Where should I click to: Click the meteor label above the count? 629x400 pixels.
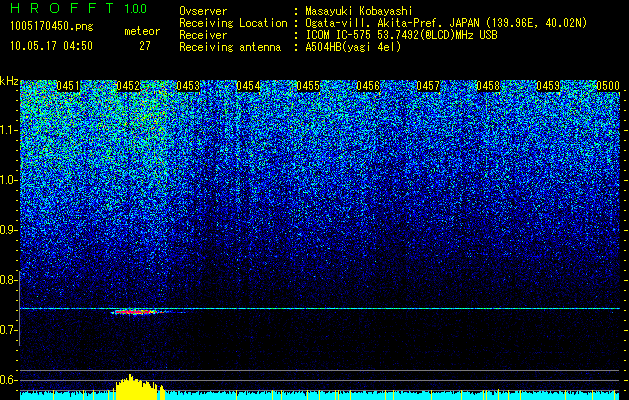(142, 31)
